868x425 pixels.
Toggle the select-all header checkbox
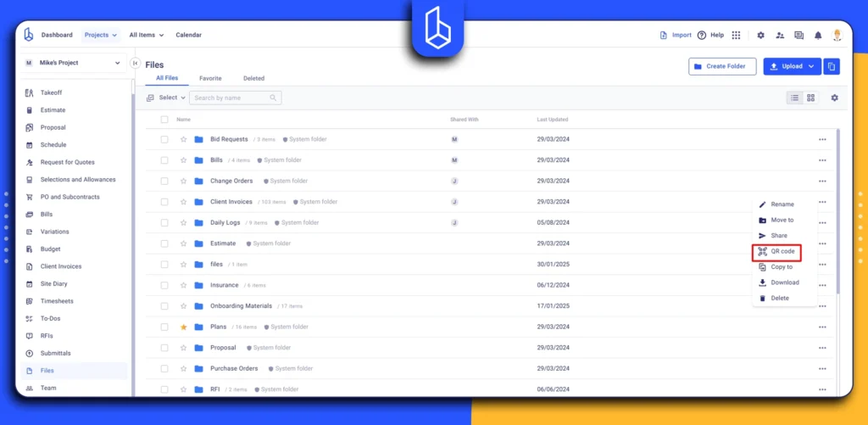pos(164,120)
